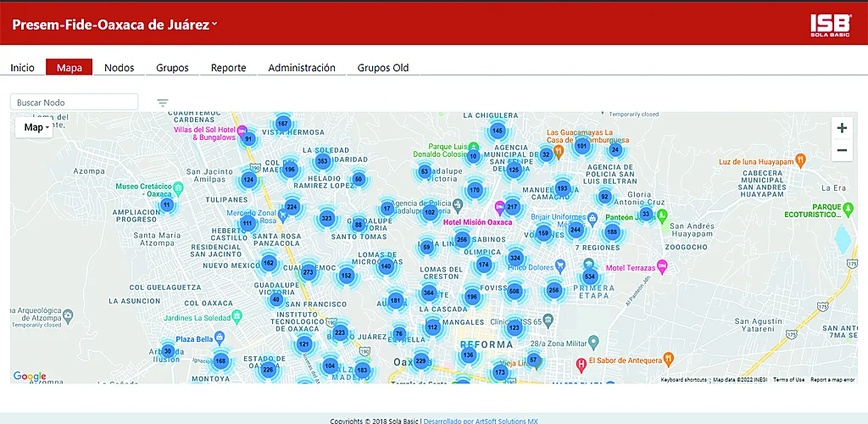
Task: Open the ArtSoft Solutions MX link
Action: pyautogui.click(x=481, y=421)
